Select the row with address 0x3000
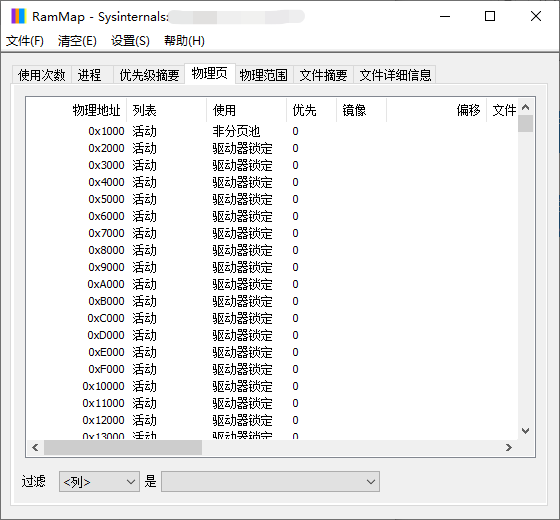560x520 pixels. point(271,165)
